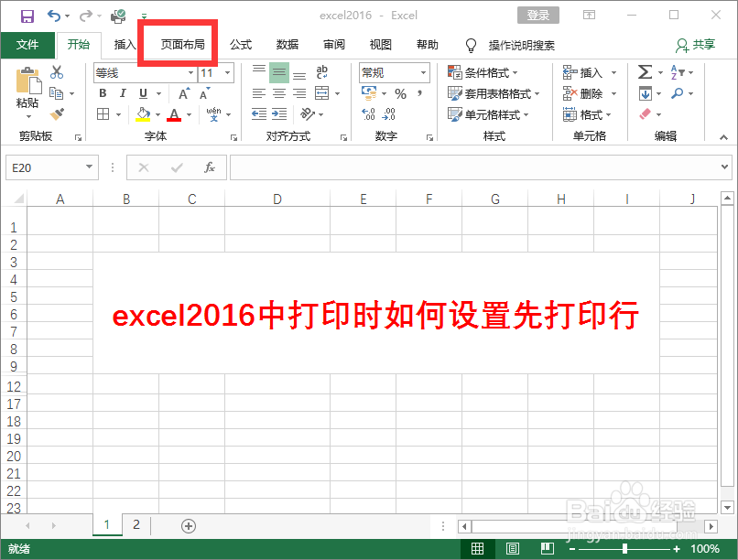
Task: Click the zoom slider handle
Action: 624,548
